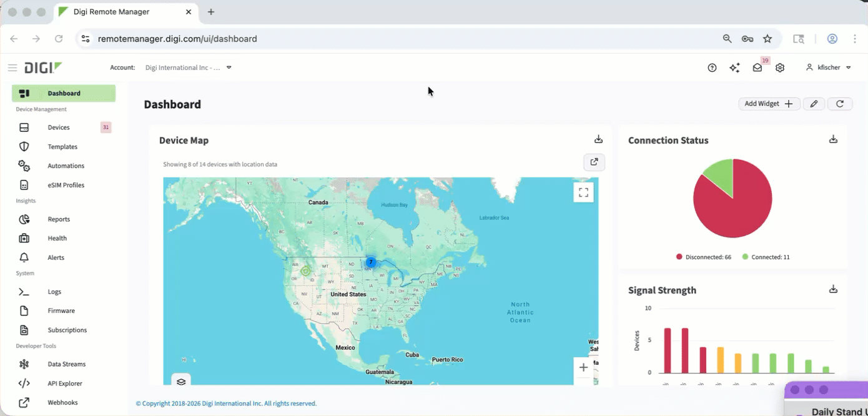The height and width of the screenshot is (416, 868).
Task: Toggle the hamburger sidebar menu
Action: click(x=12, y=67)
